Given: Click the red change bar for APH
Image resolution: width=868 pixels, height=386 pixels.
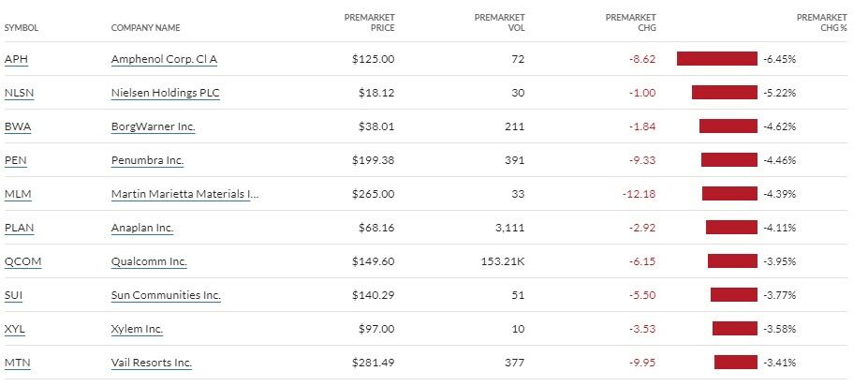Looking at the screenshot, I should [716, 59].
